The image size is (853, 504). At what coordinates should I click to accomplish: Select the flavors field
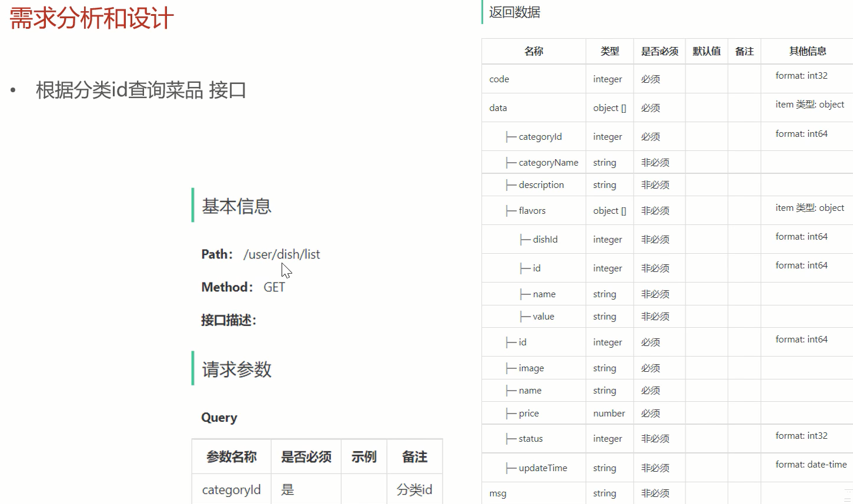pos(532,211)
